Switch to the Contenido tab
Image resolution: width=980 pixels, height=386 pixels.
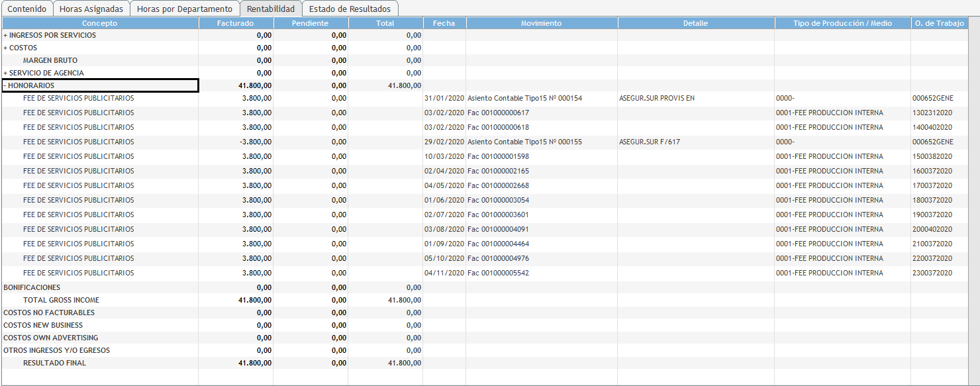pos(26,9)
